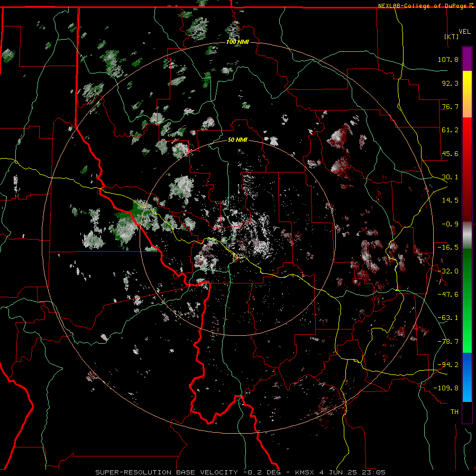
Task: Click the 100 NMI range ring label
Action: [237, 42]
